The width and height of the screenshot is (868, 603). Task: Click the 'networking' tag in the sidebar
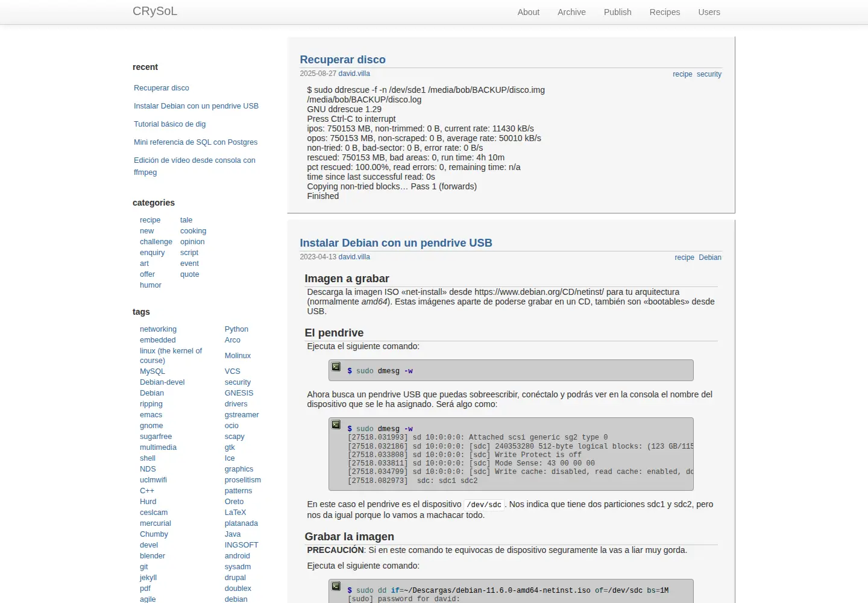[x=158, y=329]
